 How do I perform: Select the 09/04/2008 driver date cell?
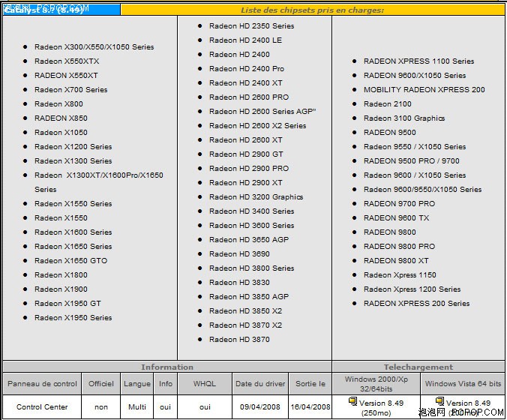tap(260, 406)
